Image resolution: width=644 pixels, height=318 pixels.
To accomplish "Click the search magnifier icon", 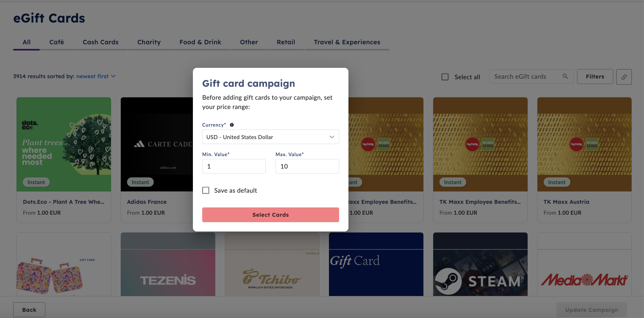I will point(565,76).
